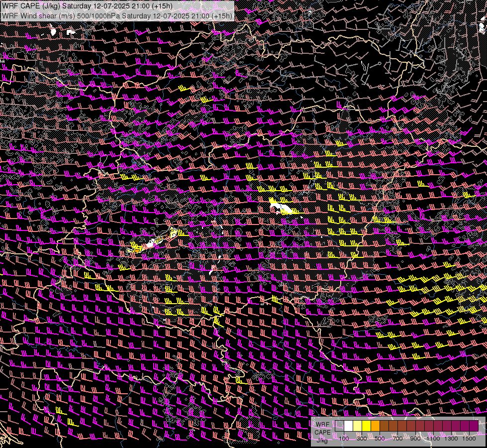
Task: Click the legend value 100
Action: pos(344,439)
